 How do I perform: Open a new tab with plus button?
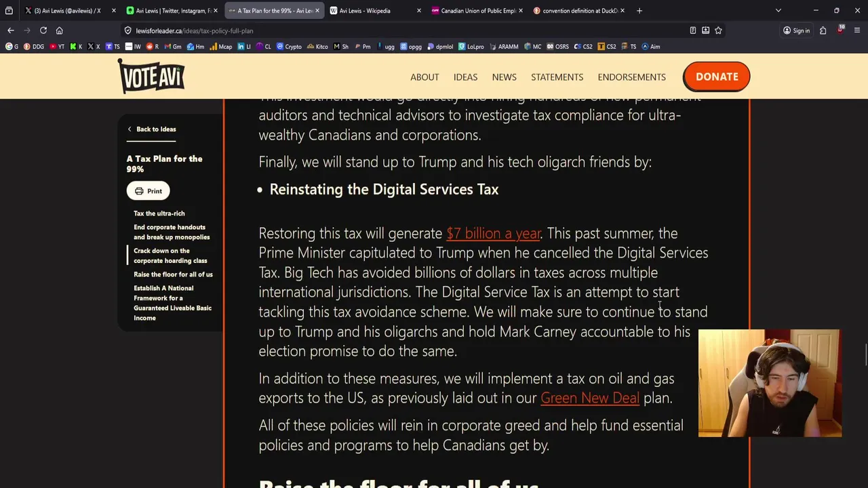pos(639,11)
